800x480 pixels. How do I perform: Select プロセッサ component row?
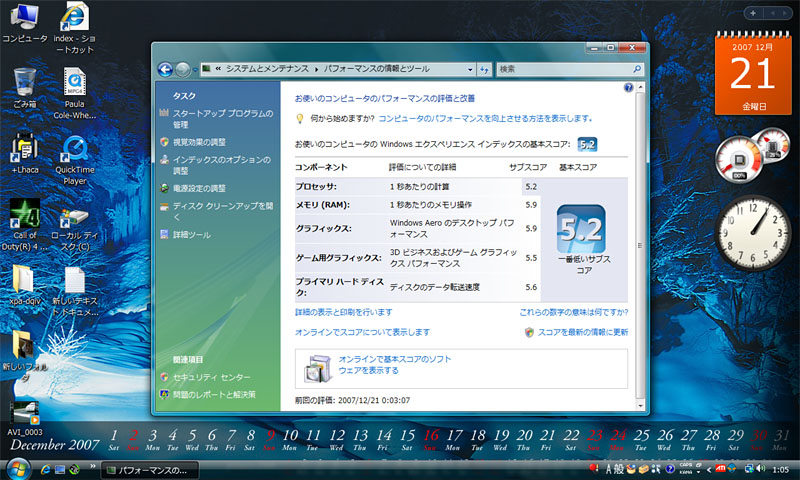[417, 187]
